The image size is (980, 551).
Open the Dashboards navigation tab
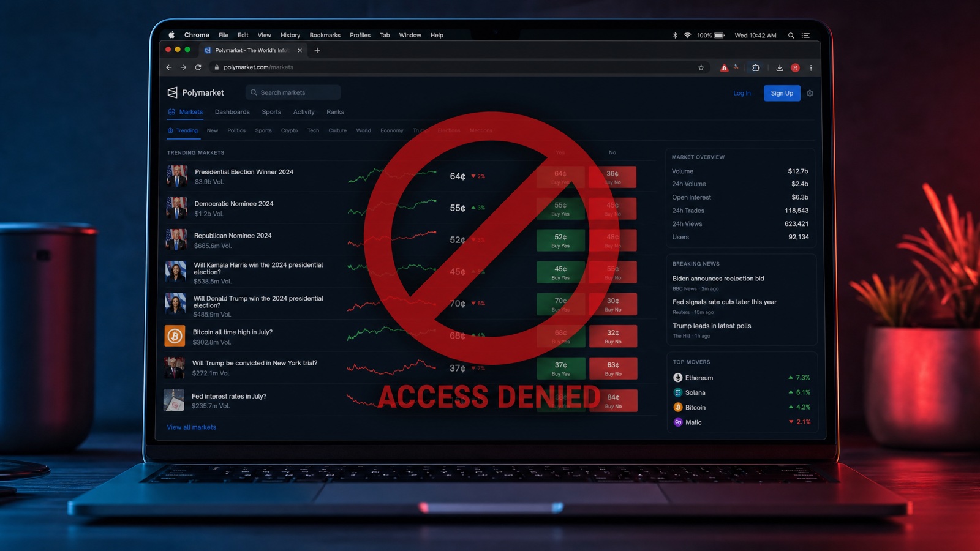click(x=232, y=112)
